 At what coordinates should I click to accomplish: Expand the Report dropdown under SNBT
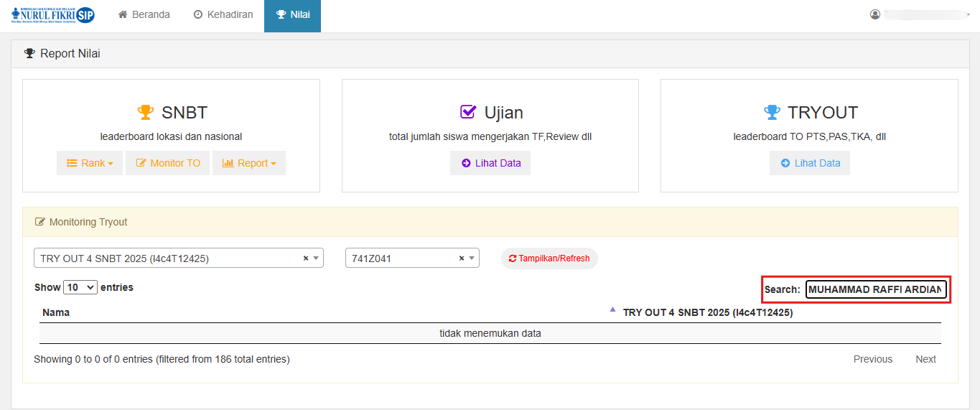(x=248, y=163)
